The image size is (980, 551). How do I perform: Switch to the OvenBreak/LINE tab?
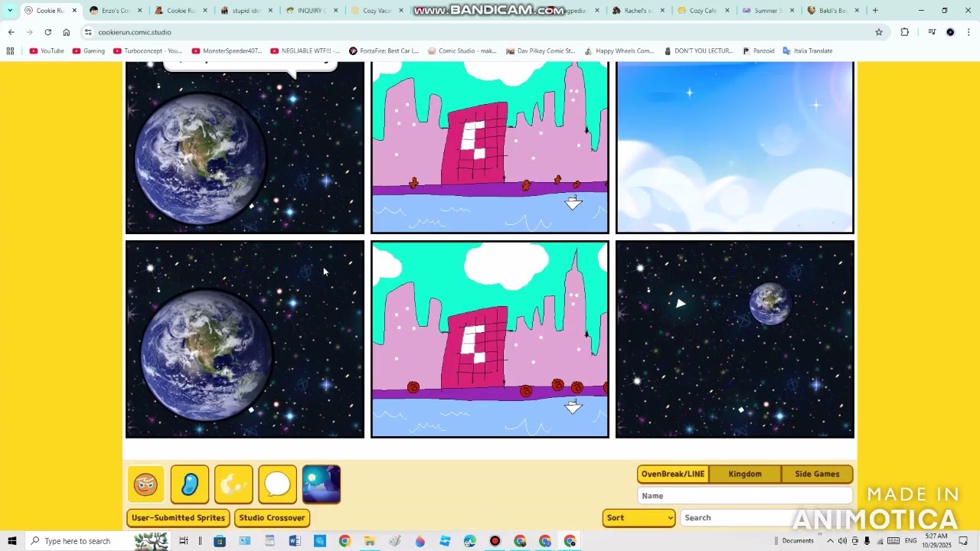point(673,474)
